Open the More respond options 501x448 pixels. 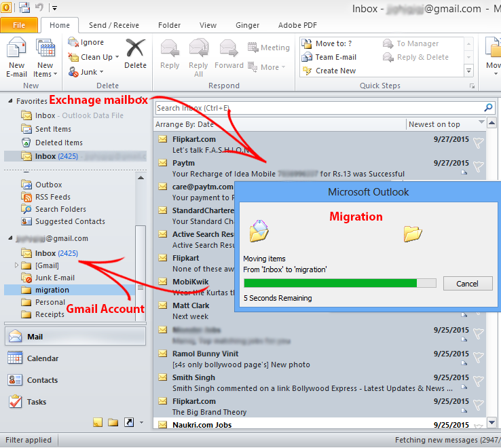267,67
